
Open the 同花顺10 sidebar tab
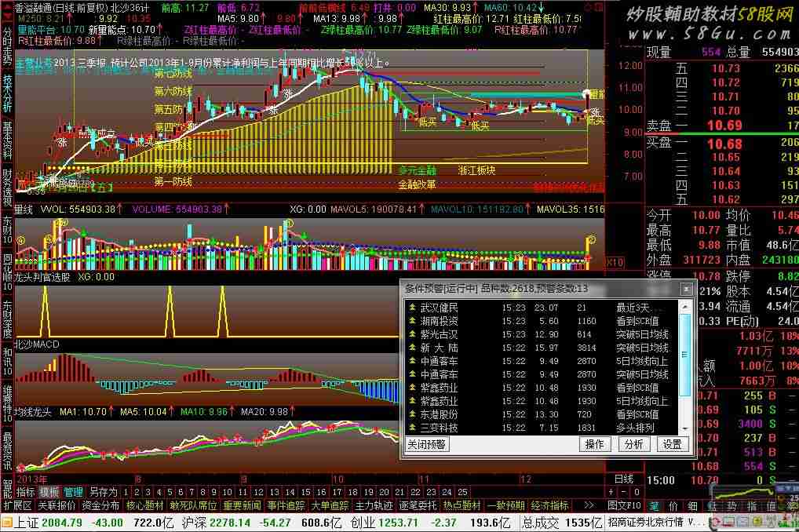point(7,272)
